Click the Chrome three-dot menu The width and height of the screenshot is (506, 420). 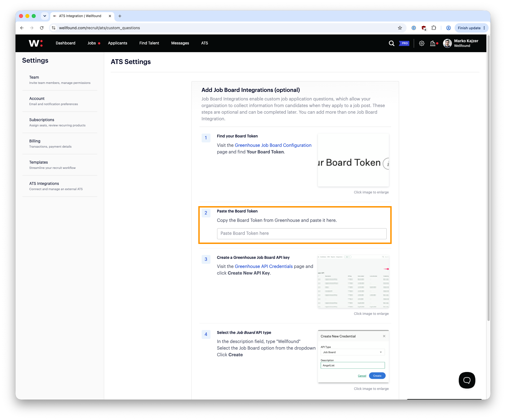tap(484, 28)
